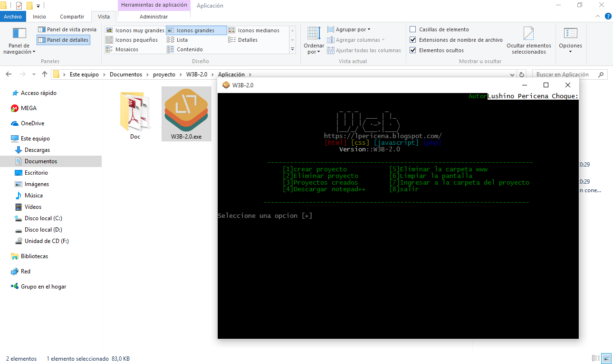613x364 pixels.
Task: Click Ocultar elementos seleccionados in the ribbon
Action: [529, 40]
